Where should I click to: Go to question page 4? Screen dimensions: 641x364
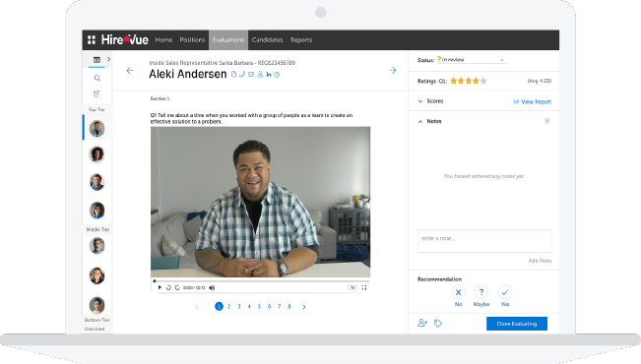(x=249, y=306)
